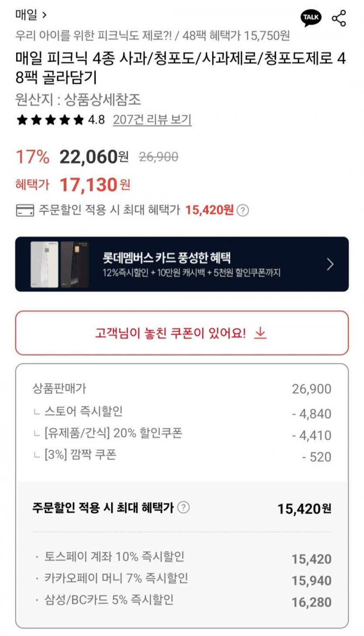This screenshot has width=364, height=636.
Task: Select 카카오페이 머니 7% 즉시할인 option
Action: click(116, 578)
